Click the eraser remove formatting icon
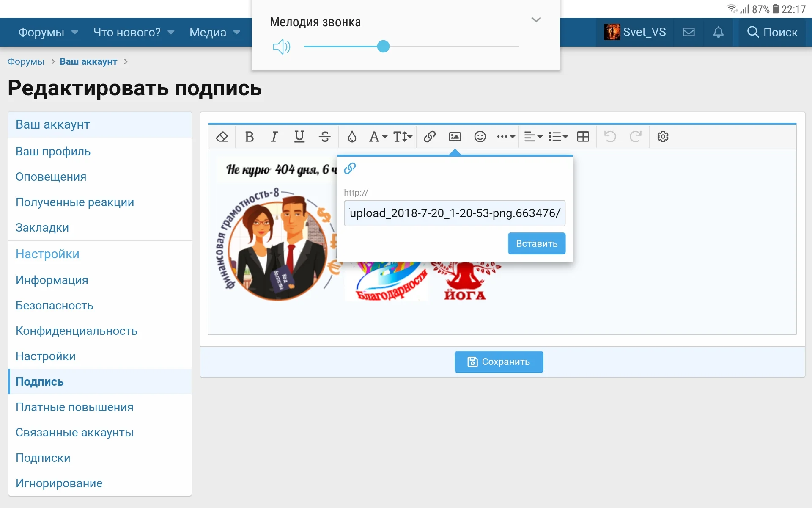 point(222,137)
